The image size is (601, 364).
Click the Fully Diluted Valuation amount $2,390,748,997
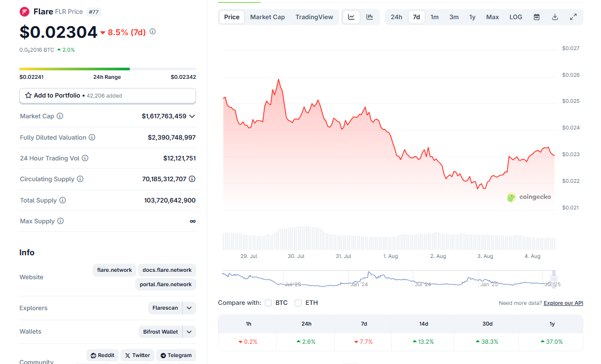pos(172,137)
